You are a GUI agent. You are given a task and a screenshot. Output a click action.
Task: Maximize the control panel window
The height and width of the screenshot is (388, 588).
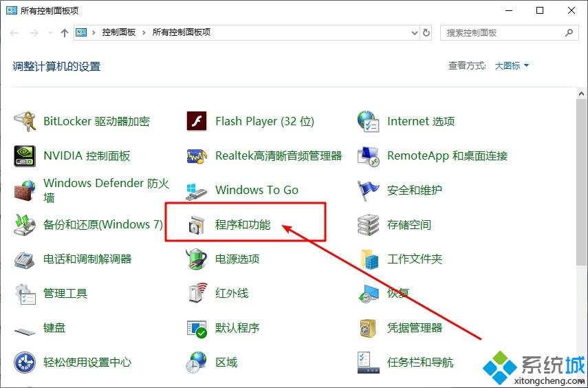pos(540,10)
